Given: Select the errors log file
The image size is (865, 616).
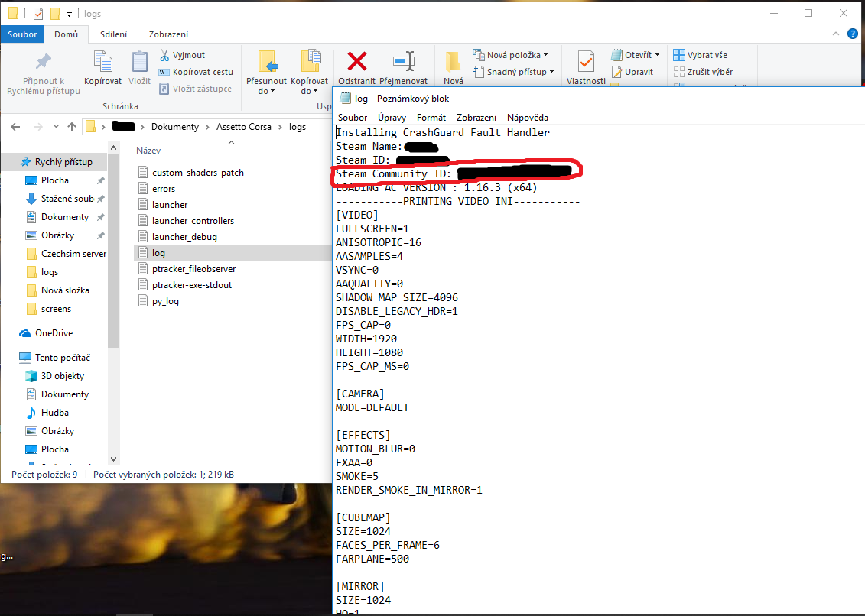Looking at the screenshot, I should [x=157, y=189].
